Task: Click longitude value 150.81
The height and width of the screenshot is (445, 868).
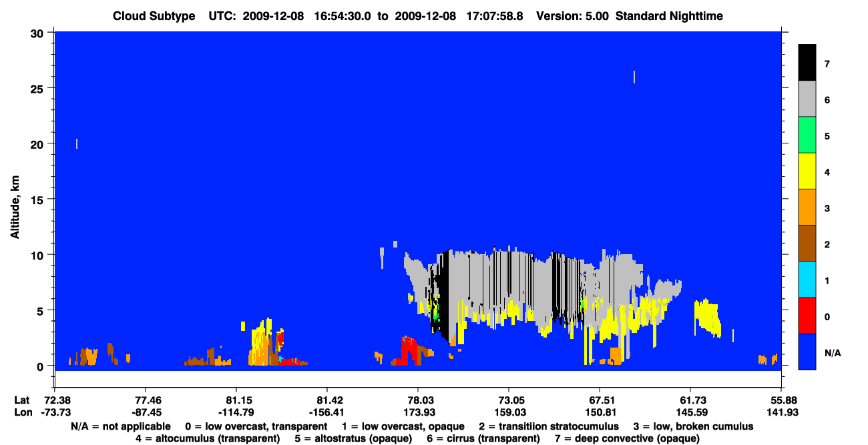Action: (600, 412)
